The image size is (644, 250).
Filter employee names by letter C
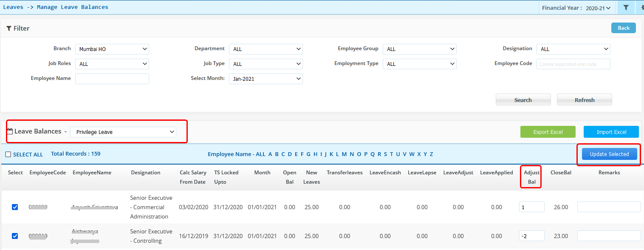(283, 154)
